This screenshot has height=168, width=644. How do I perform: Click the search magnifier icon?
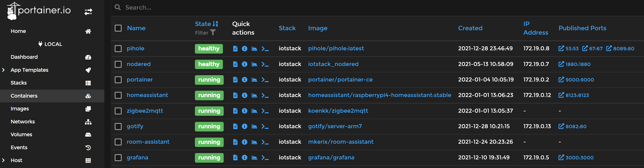click(x=117, y=7)
